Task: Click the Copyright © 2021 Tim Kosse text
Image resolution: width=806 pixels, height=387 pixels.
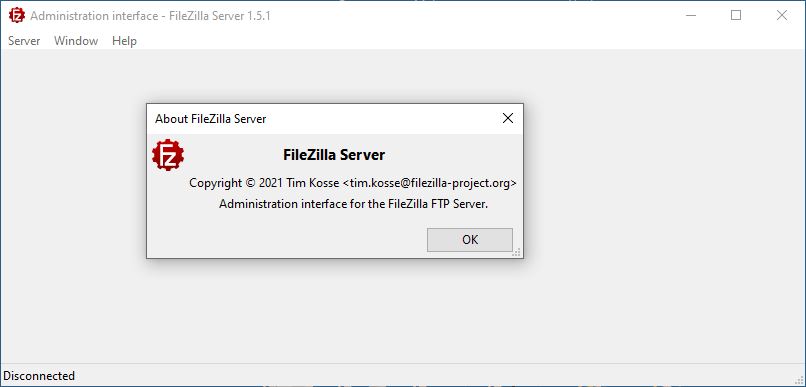Action: [264, 183]
